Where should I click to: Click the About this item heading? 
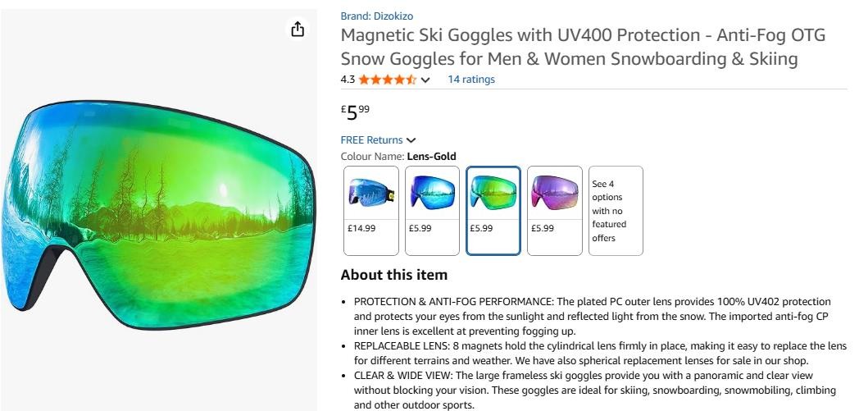(393, 275)
